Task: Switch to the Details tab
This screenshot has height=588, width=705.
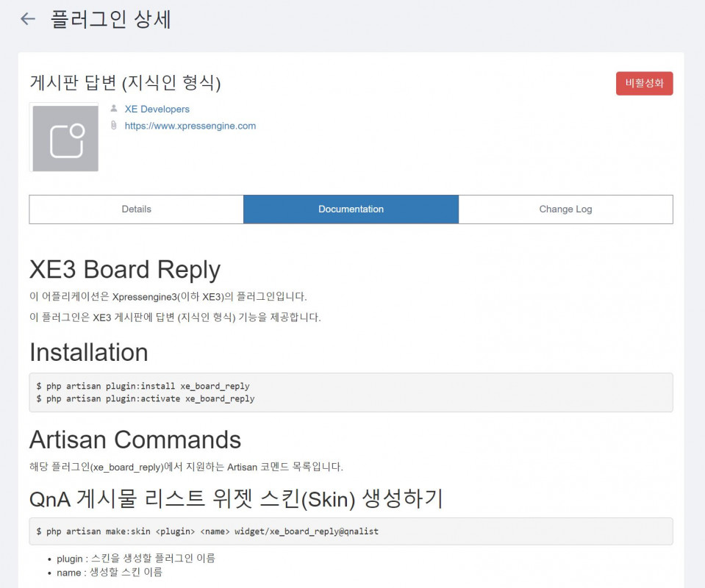Action: 136,209
